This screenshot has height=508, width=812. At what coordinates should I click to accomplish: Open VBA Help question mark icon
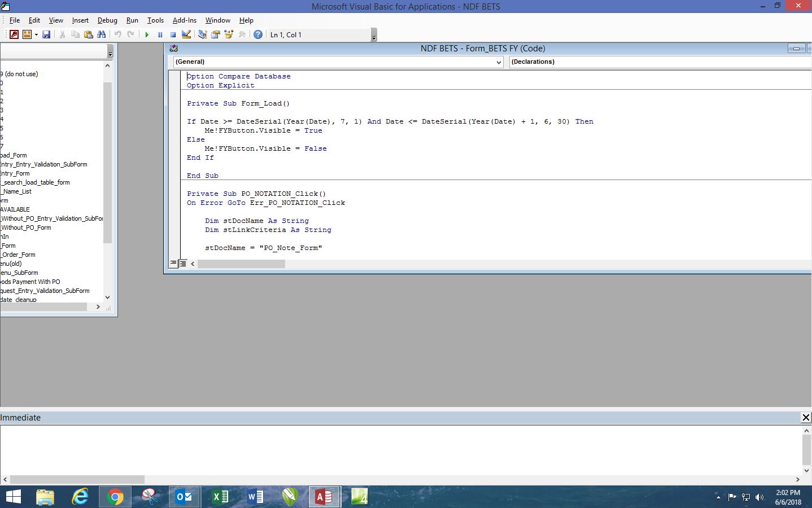point(258,34)
